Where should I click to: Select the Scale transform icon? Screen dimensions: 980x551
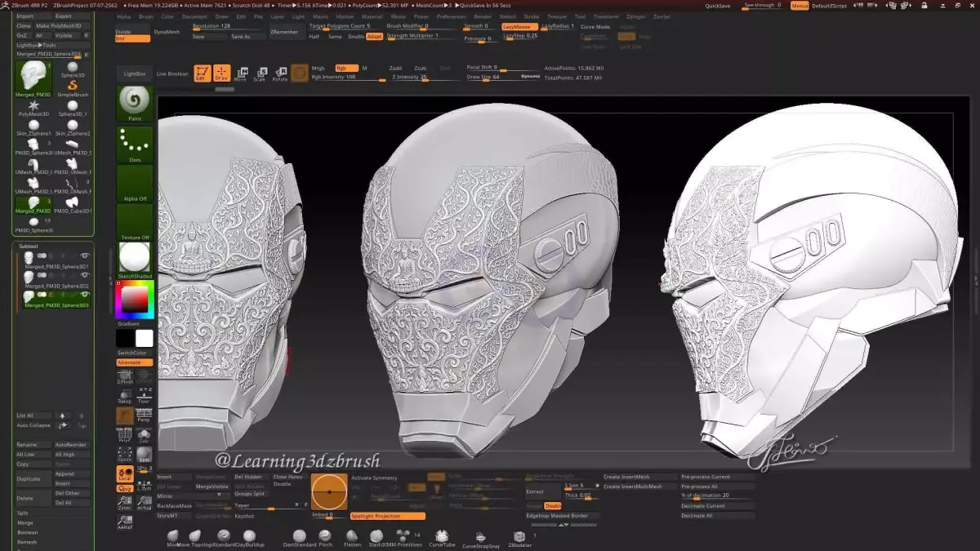(260, 73)
